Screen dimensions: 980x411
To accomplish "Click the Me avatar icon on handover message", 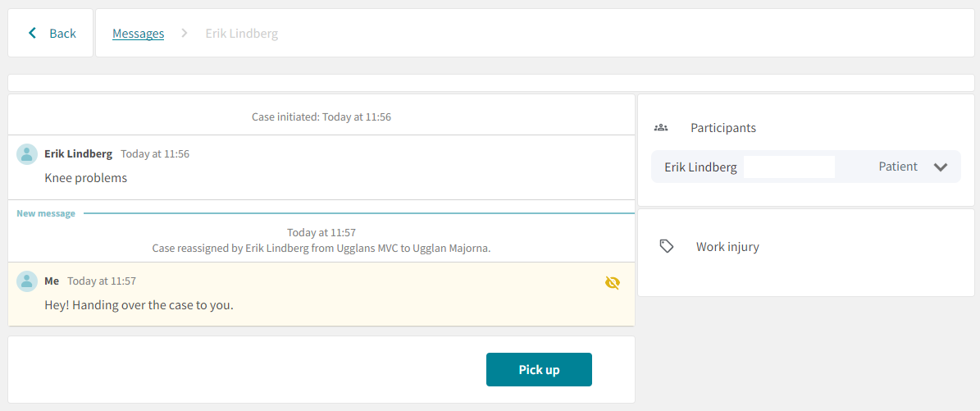I will 27,281.
